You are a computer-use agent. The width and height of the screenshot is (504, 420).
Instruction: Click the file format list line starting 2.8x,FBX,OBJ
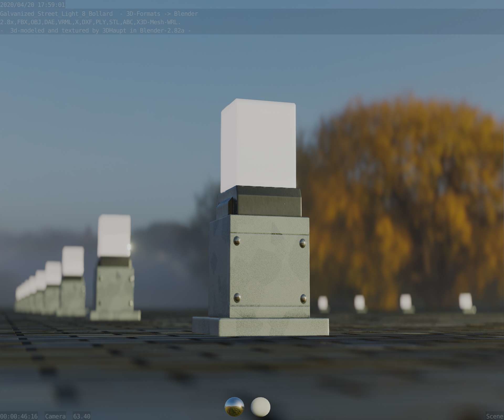[90, 22]
